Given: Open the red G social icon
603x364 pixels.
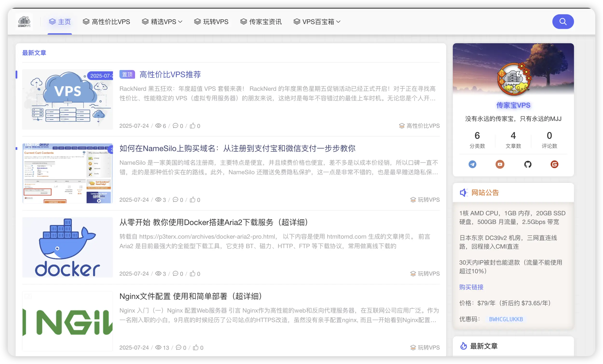Looking at the screenshot, I should tap(554, 164).
